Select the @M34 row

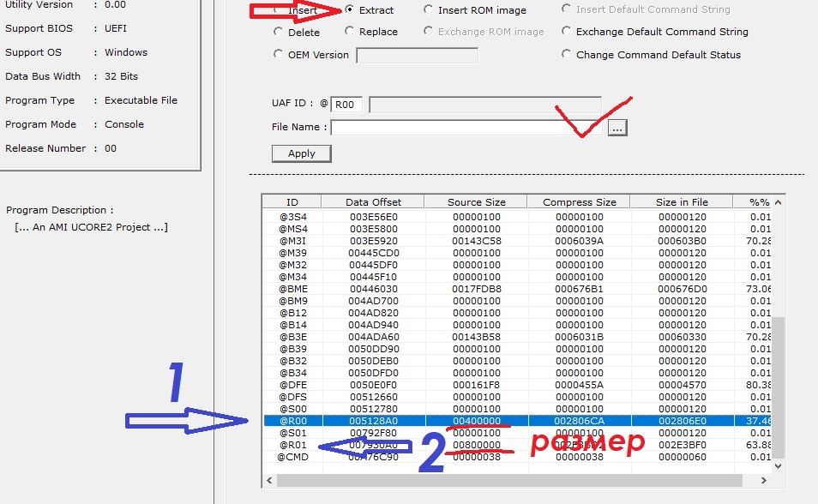[x=518, y=277]
